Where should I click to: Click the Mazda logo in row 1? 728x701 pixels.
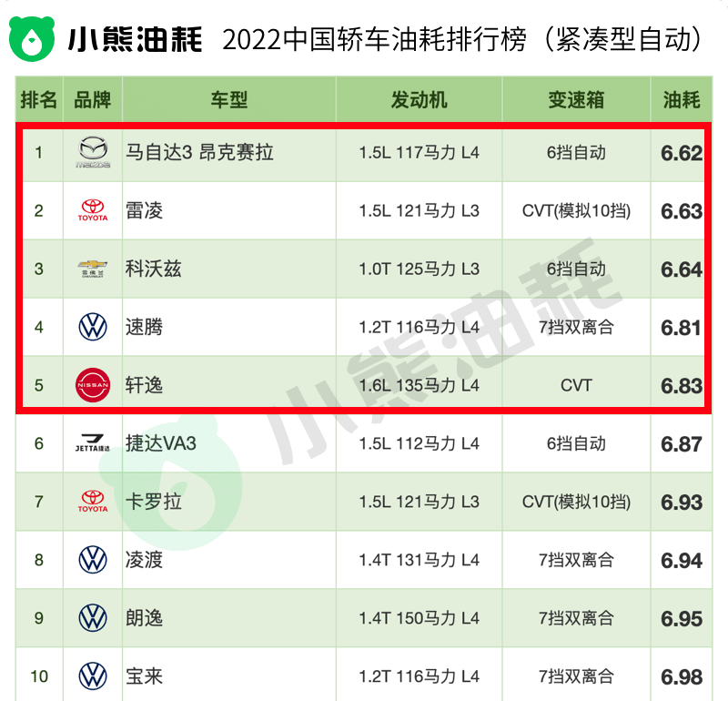[93, 152]
